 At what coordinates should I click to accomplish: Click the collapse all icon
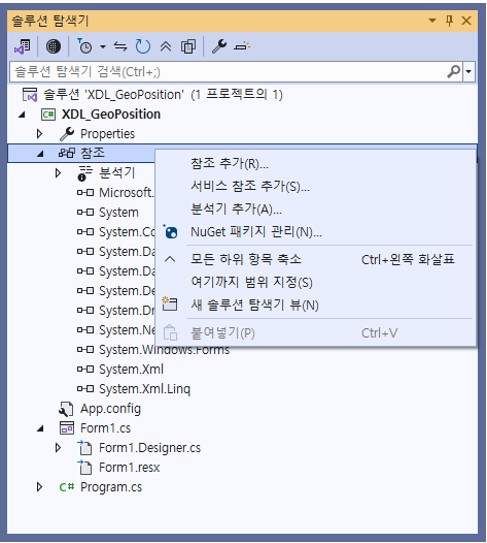(x=166, y=46)
